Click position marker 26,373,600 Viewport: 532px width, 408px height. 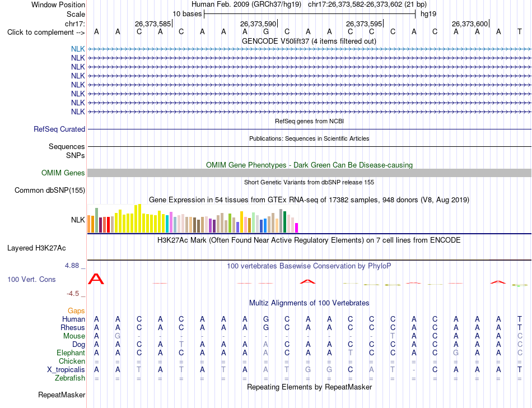470,24
